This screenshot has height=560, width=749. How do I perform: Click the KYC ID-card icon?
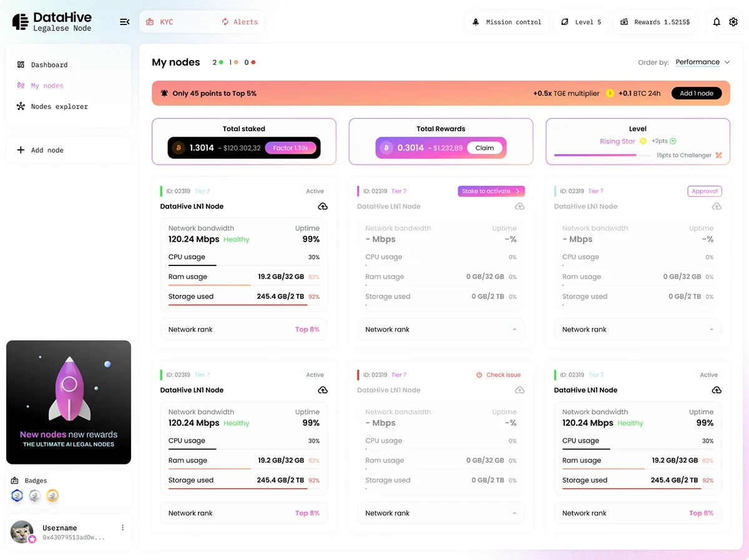(x=150, y=22)
